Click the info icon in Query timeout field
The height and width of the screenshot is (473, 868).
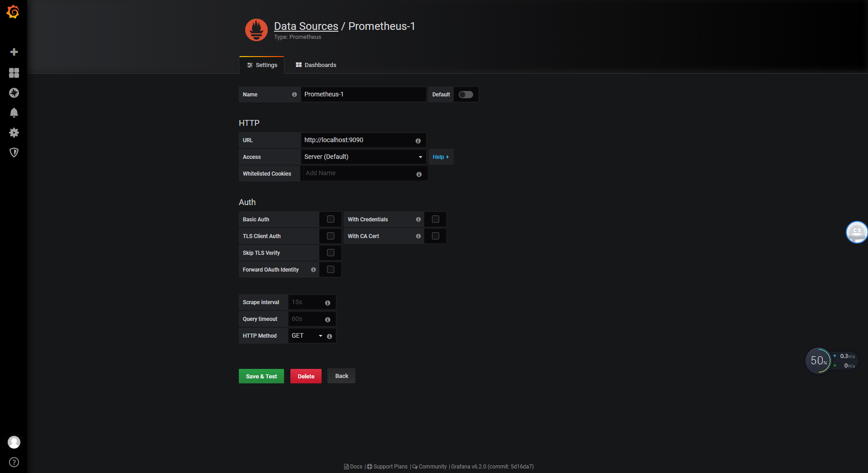coord(327,320)
